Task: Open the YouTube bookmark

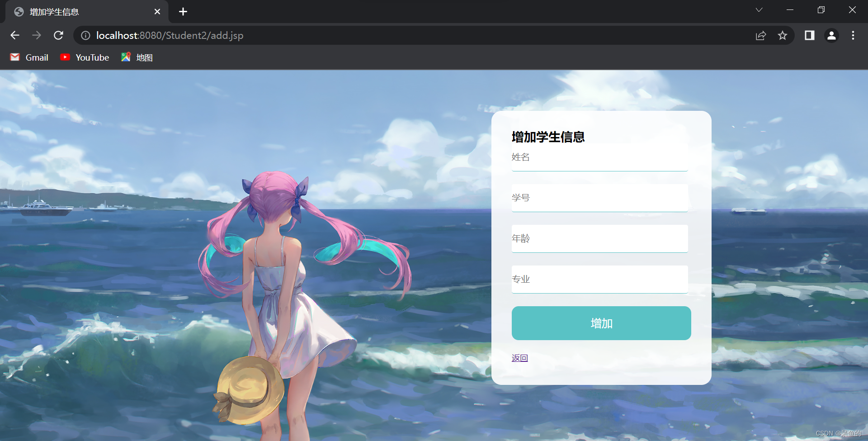Action: (85, 57)
